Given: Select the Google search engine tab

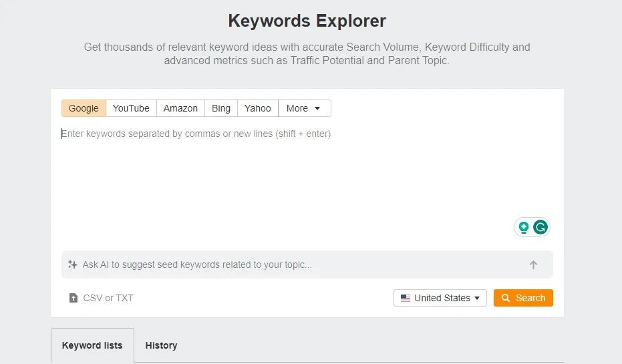Looking at the screenshot, I should pos(84,108).
